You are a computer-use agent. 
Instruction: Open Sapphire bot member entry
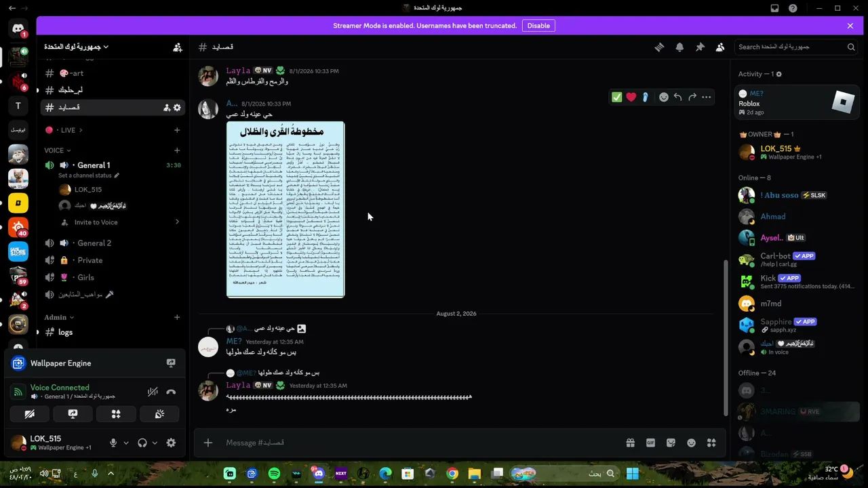797,325
